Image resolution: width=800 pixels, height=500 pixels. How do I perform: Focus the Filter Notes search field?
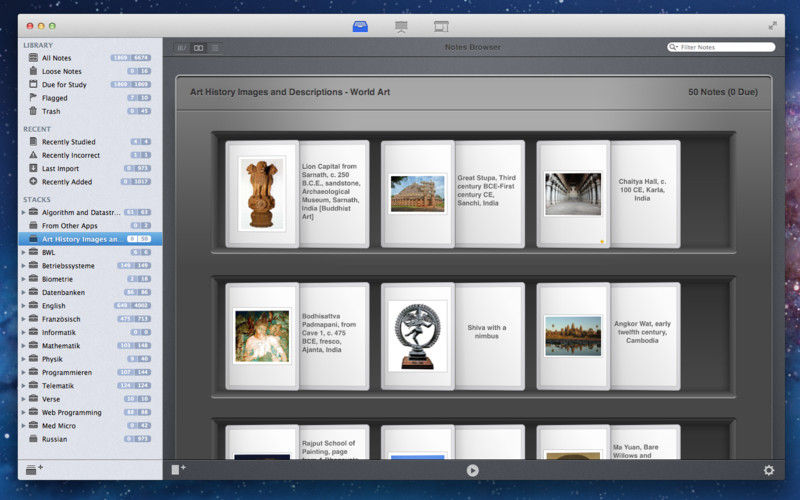pyautogui.click(x=721, y=47)
